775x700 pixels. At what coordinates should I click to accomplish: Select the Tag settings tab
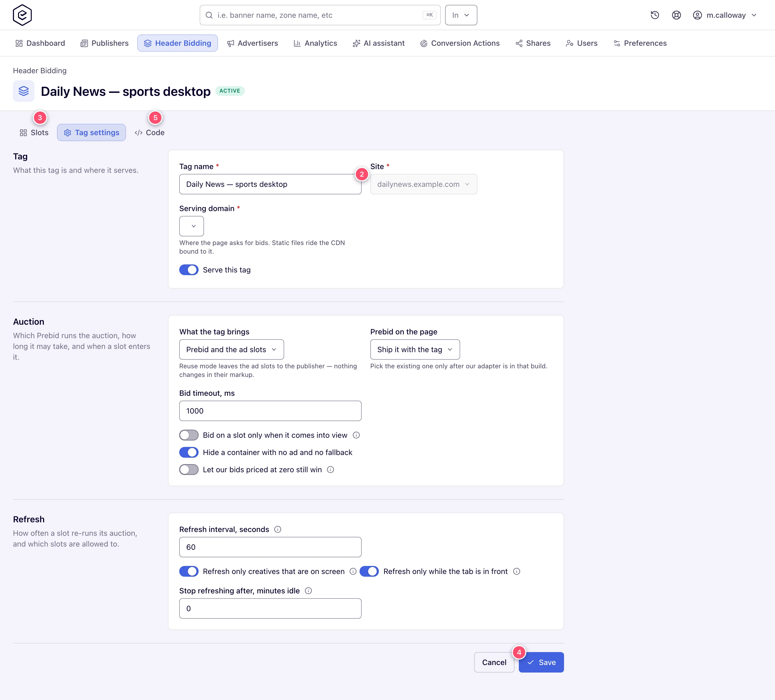(91, 132)
